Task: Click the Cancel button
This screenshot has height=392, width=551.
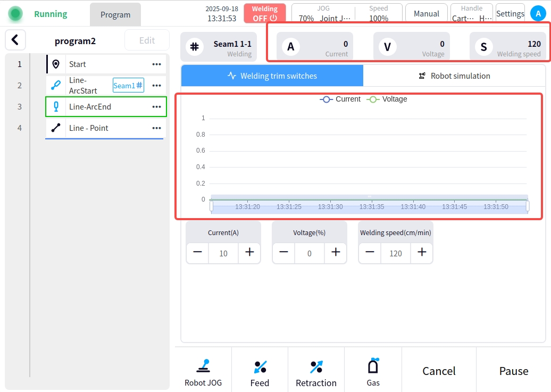Action: (439, 371)
